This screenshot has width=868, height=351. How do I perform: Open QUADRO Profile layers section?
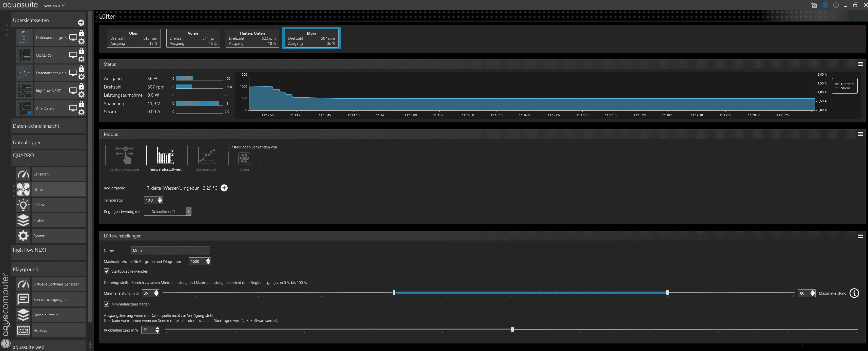51,221
